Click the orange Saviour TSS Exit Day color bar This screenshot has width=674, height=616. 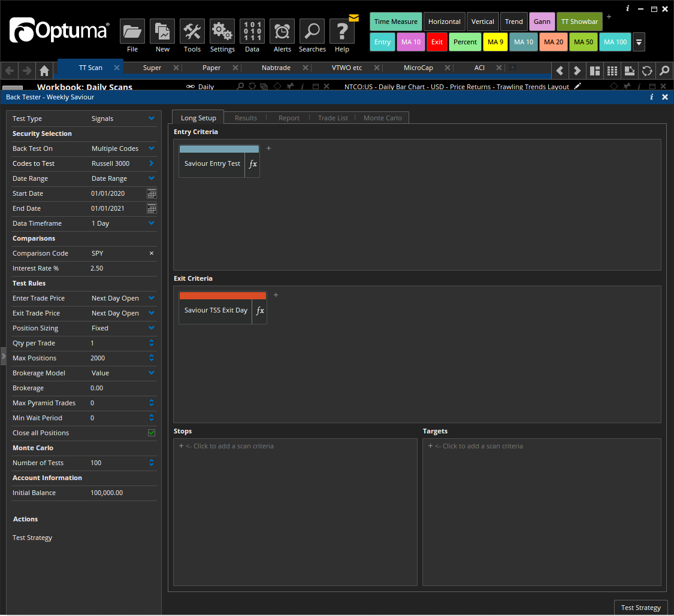223,296
